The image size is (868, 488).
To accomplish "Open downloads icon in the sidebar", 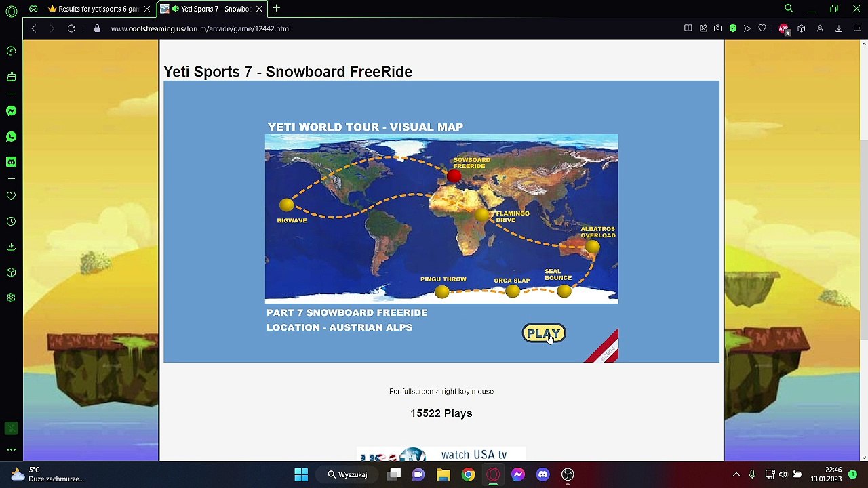I will (x=11, y=247).
